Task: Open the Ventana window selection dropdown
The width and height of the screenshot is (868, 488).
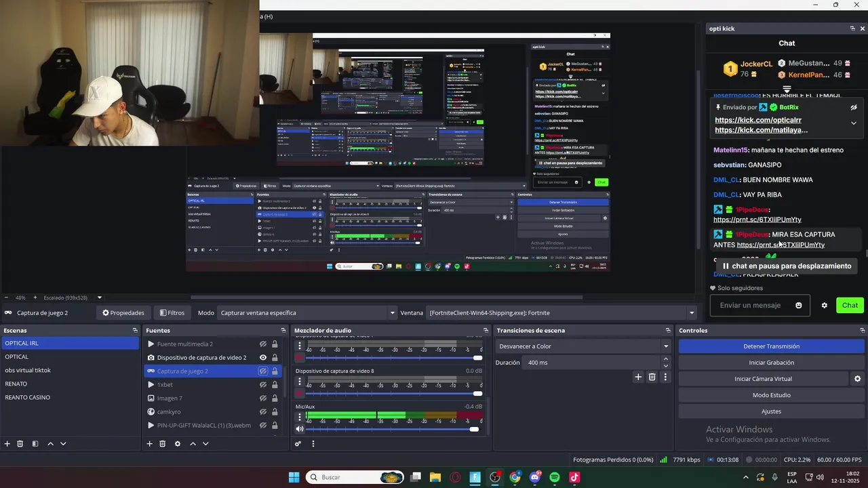Action: click(x=562, y=313)
